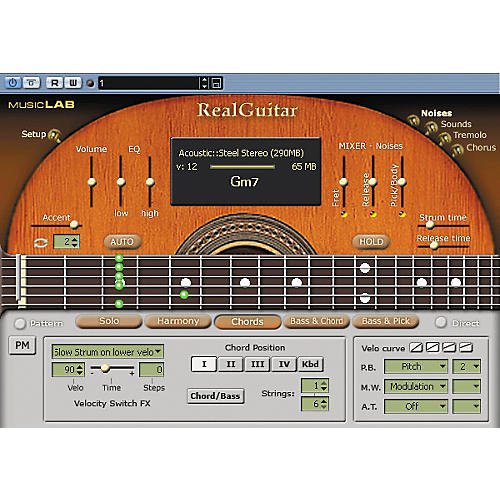Enable the Direct radio button
The width and height of the screenshot is (500, 500).
coord(441,322)
